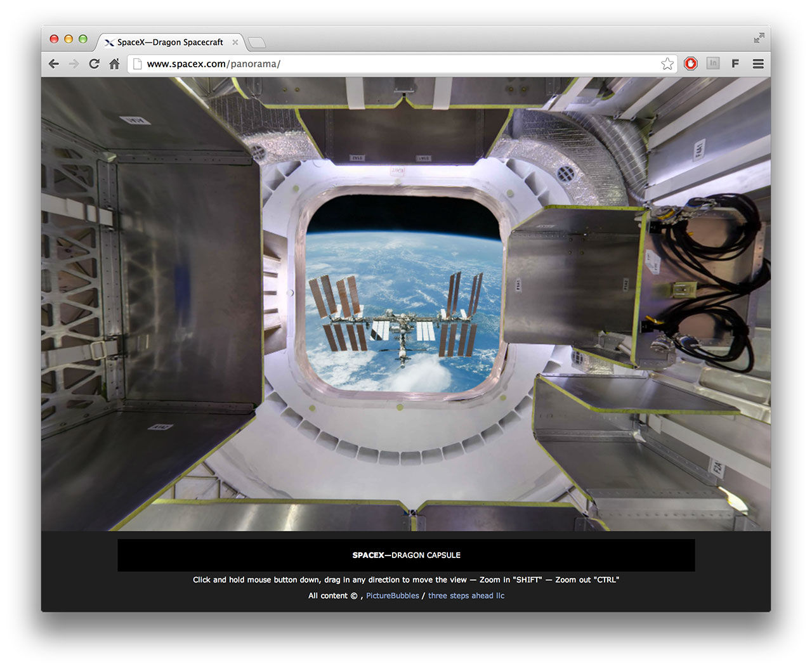This screenshot has height=669, width=812.
Task: Minimize the window with the yellow button
Action: point(69,39)
